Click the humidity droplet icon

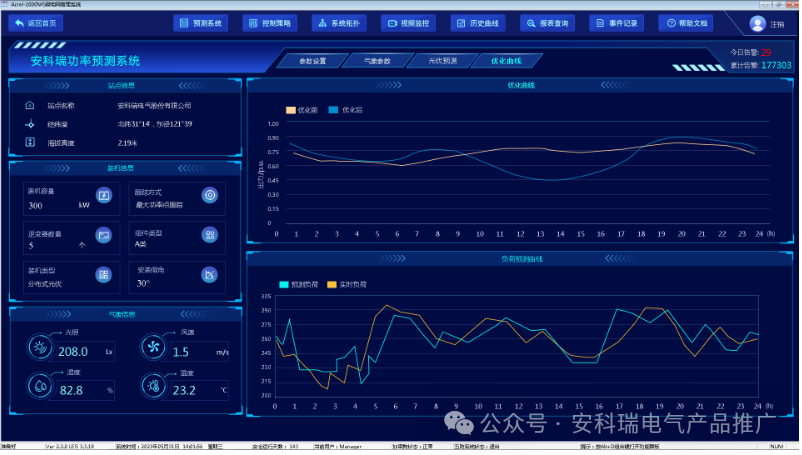pos(40,386)
